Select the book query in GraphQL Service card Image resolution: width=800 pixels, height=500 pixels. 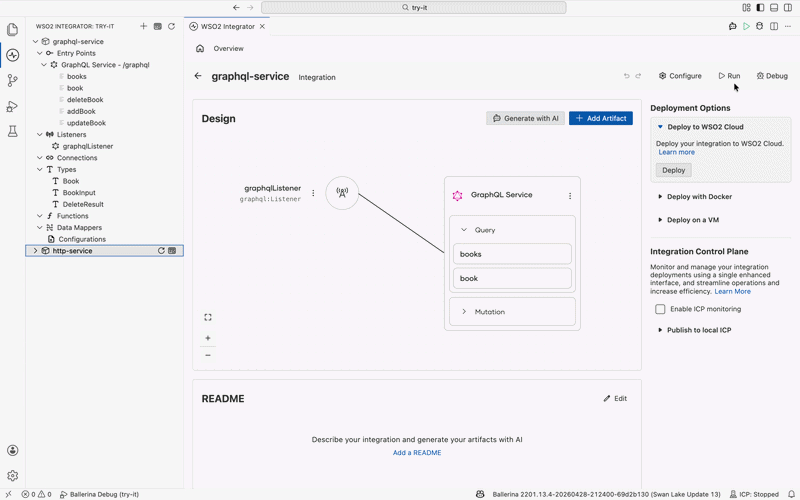512,278
